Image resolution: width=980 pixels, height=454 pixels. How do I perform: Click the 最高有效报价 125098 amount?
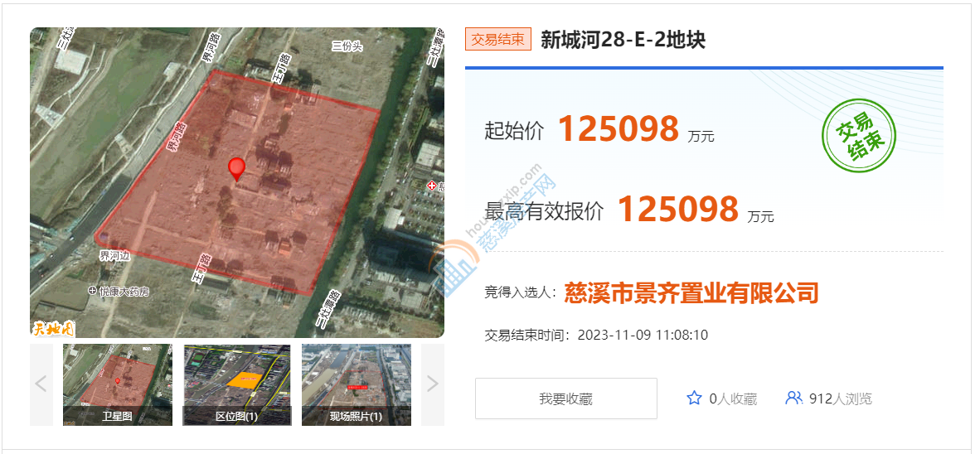coord(678,209)
